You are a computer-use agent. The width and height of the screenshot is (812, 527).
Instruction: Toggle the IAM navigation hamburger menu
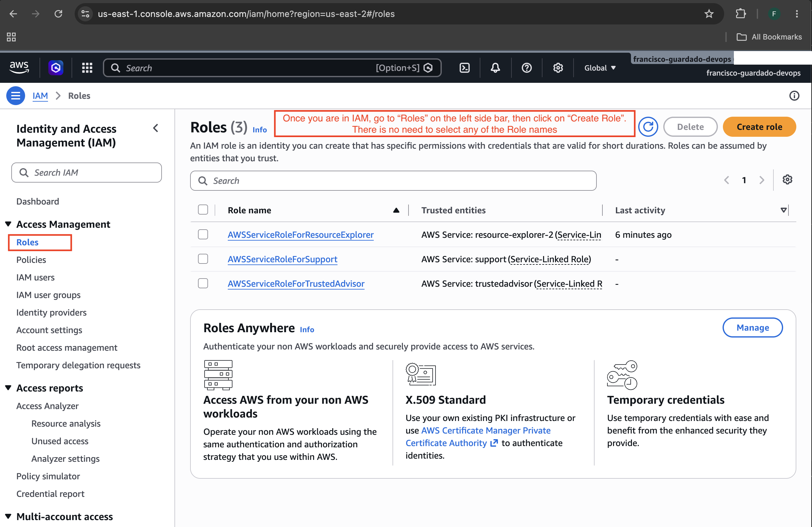[x=16, y=96]
